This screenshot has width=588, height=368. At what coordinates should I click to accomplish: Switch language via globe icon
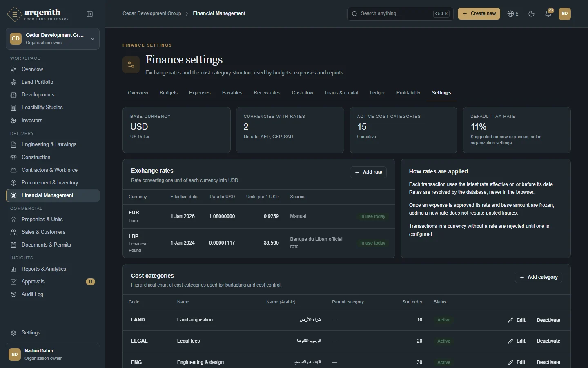513,13
